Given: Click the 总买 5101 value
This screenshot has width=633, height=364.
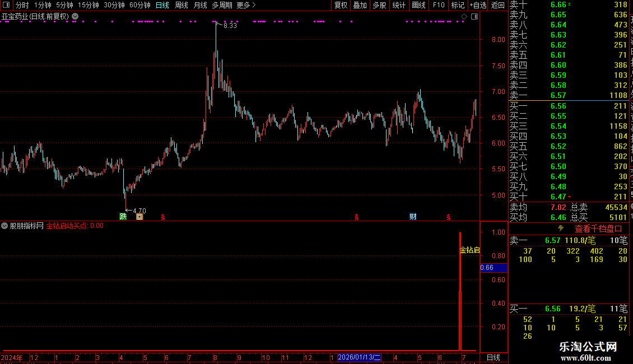Looking at the screenshot, I should tap(618, 217).
